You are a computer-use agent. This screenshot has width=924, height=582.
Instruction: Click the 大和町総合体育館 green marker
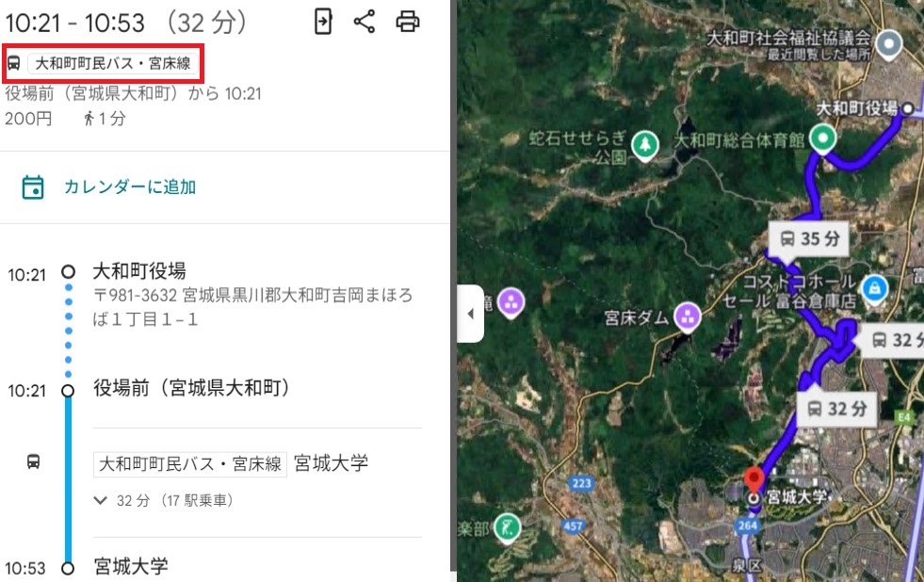822,139
